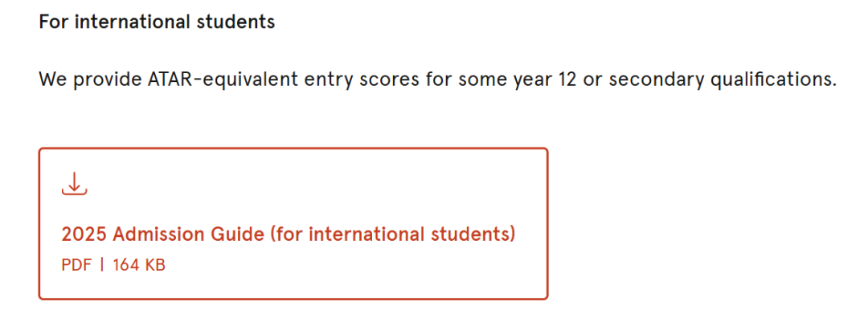The height and width of the screenshot is (322, 868).
Task: Click the tray under the download arrow icon
Action: [x=74, y=191]
